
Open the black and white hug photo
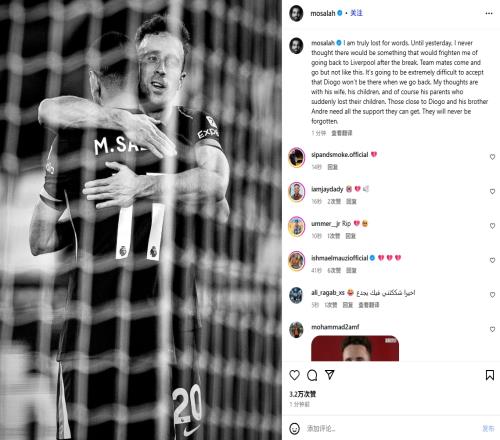(141, 220)
